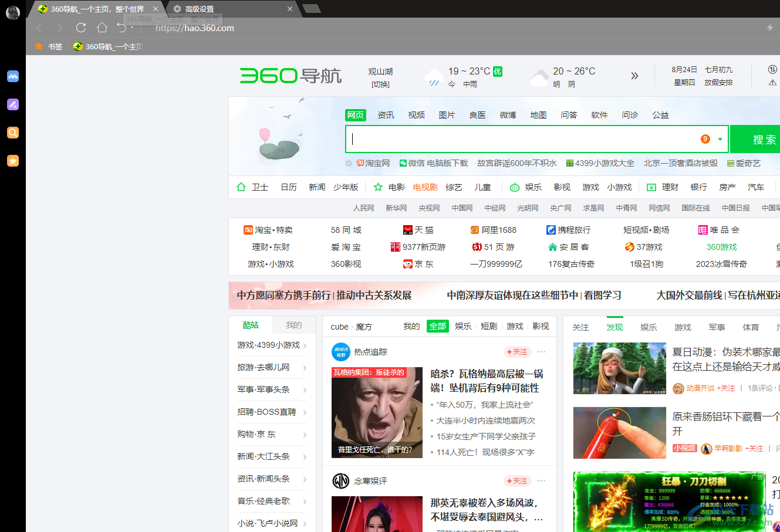Follow 热点追踪 with +关注 button

[x=518, y=352]
